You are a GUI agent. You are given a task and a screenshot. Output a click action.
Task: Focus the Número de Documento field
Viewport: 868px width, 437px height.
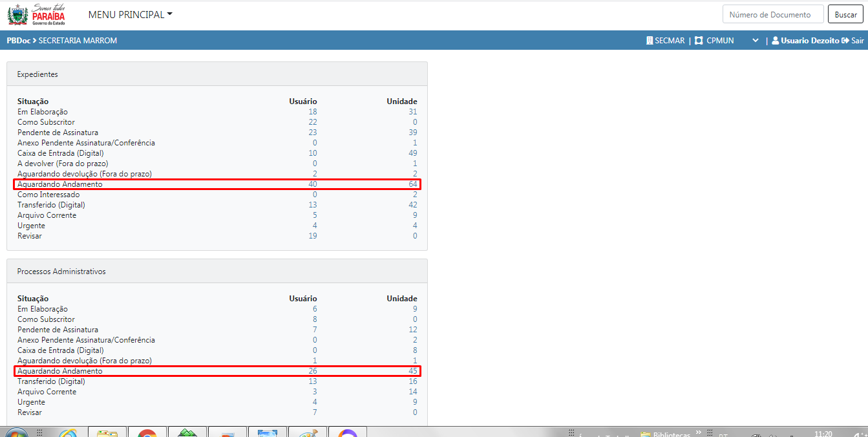[x=773, y=14]
